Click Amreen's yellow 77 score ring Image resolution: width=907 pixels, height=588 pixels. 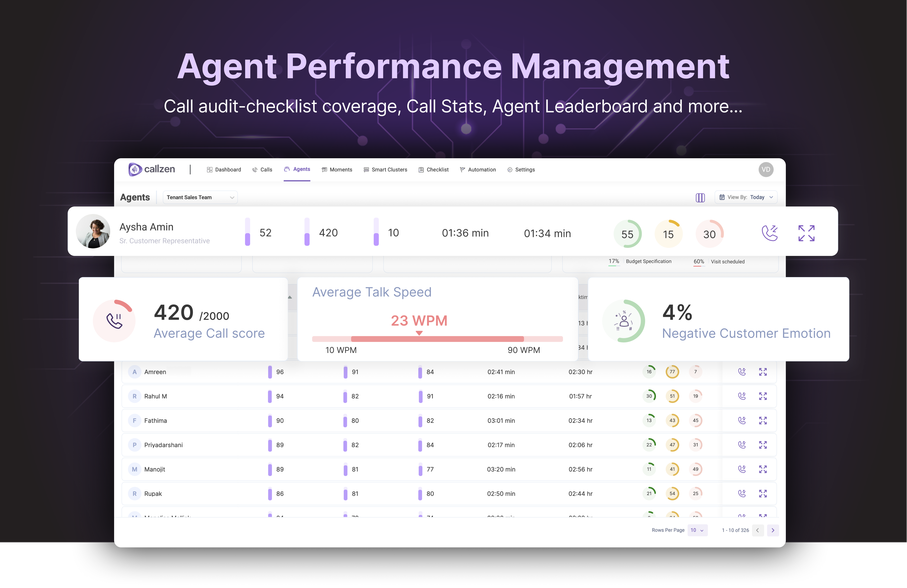pos(672,372)
